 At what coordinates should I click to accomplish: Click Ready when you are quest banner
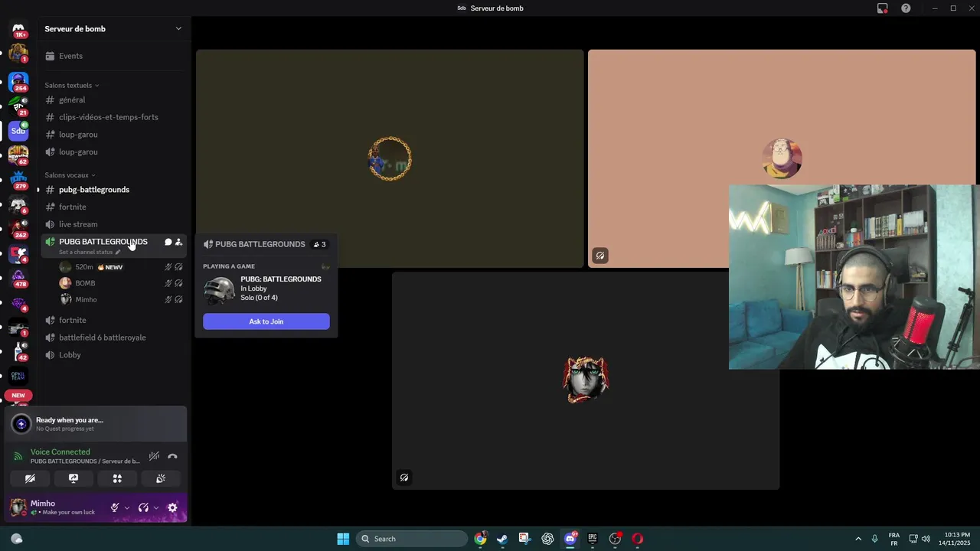click(x=96, y=424)
